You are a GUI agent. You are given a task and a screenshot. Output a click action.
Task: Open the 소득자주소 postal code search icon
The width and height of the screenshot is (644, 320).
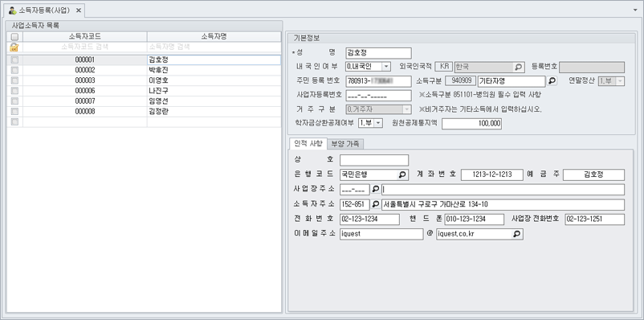[375, 204]
